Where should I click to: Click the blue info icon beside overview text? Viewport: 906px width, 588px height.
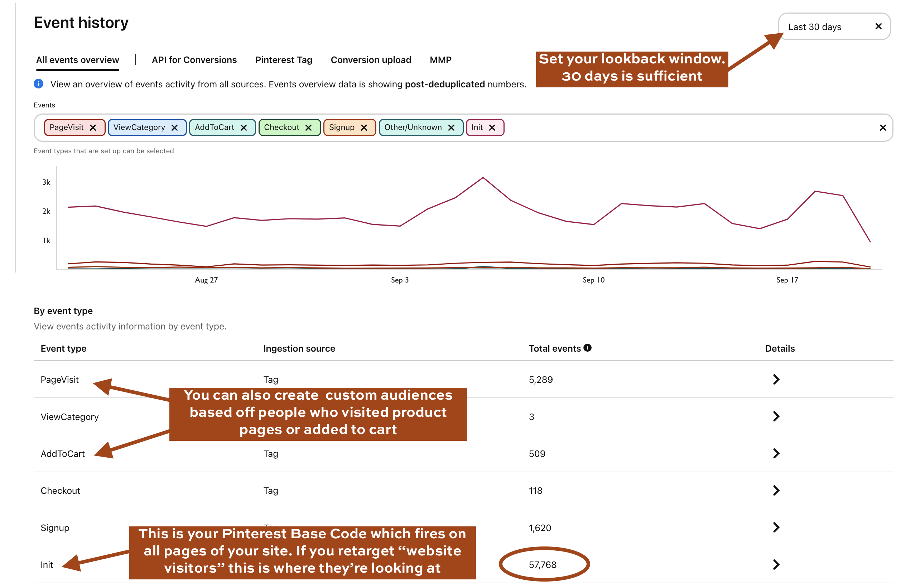point(38,84)
